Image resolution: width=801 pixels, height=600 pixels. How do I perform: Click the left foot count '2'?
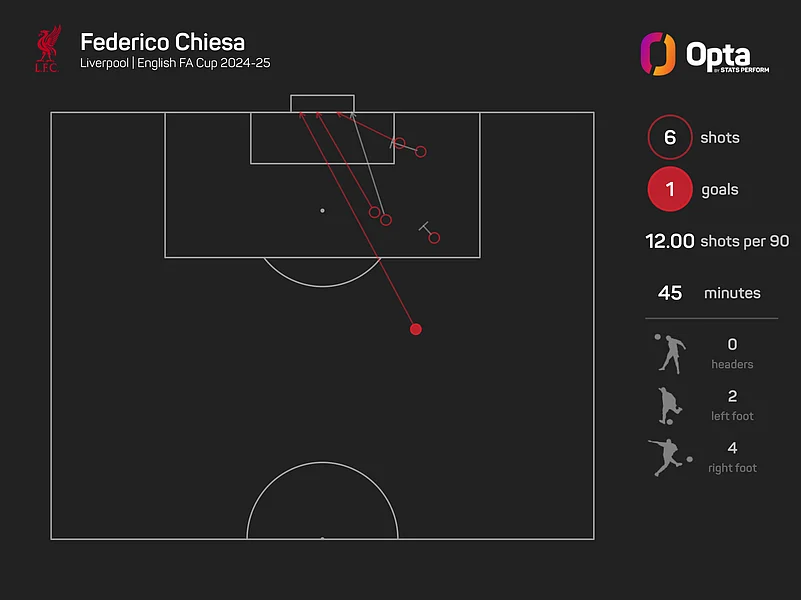(x=732, y=397)
